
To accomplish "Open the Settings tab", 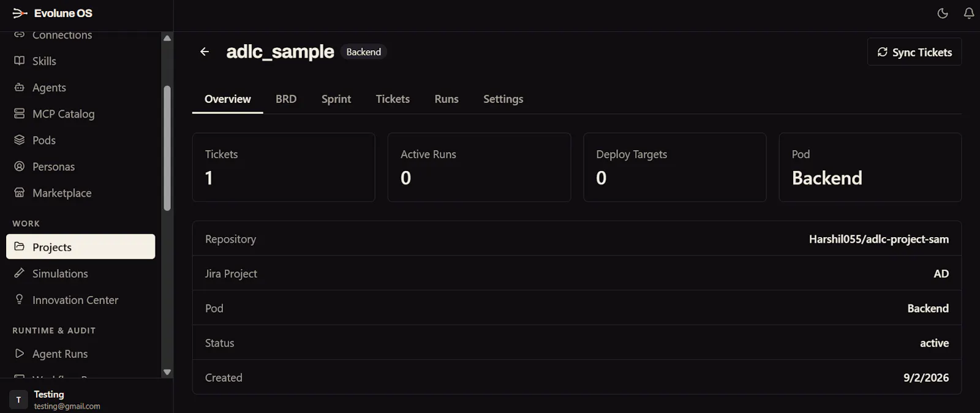I will (503, 99).
